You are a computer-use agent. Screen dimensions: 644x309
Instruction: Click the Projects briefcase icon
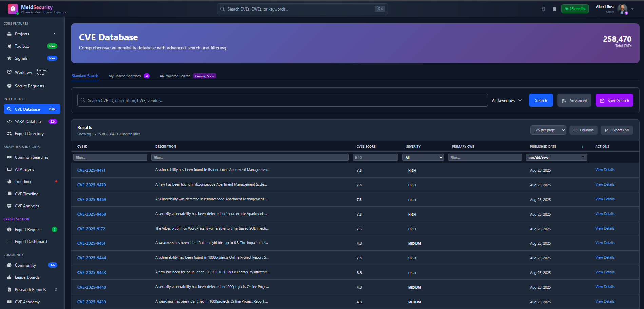(9, 34)
